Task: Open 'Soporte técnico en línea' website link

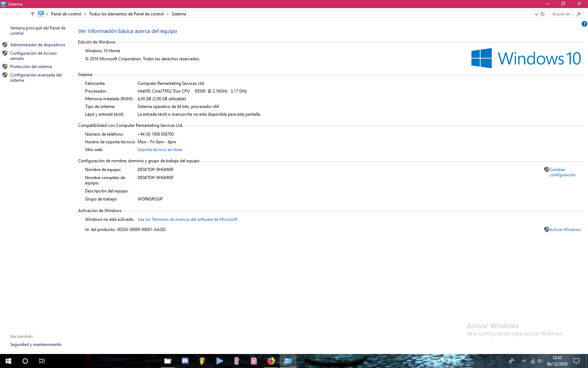Action: pyautogui.click(x=160, y=150)
